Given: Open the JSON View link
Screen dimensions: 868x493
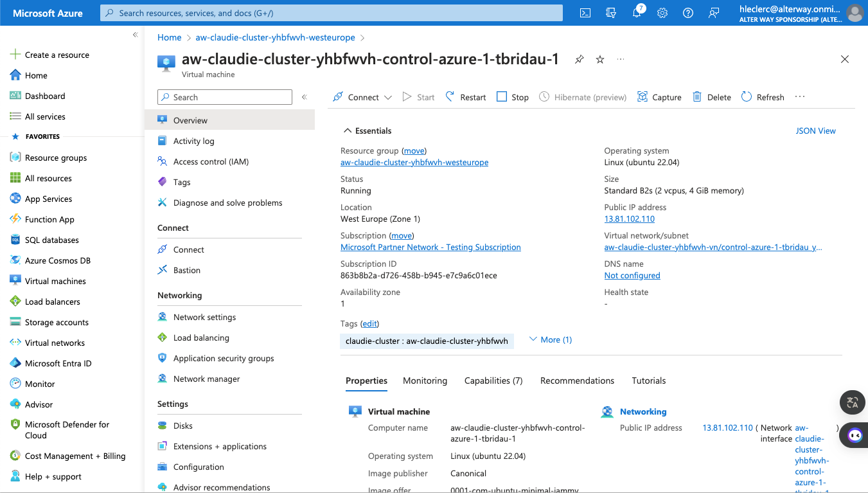Looking at the screenshot, I should pyautogui.click(x=815, y=130).
